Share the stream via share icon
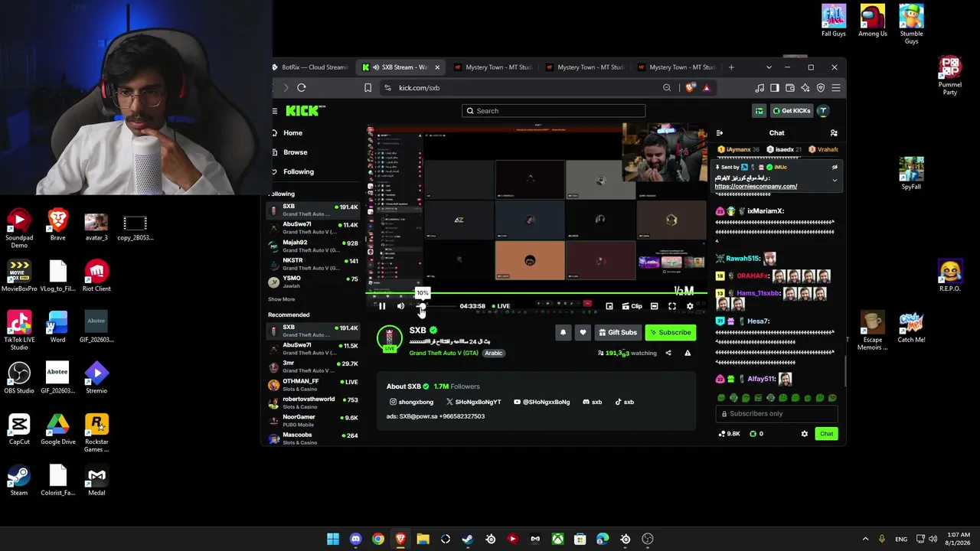980x551 pixels. coord(668,353)
